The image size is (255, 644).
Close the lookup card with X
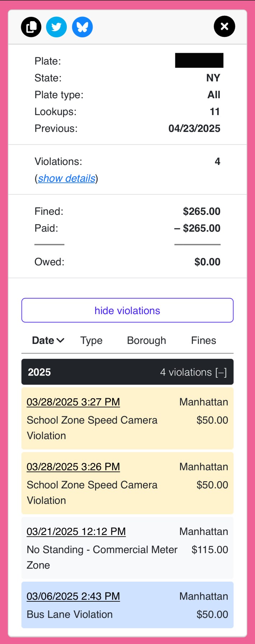point(224,27)
